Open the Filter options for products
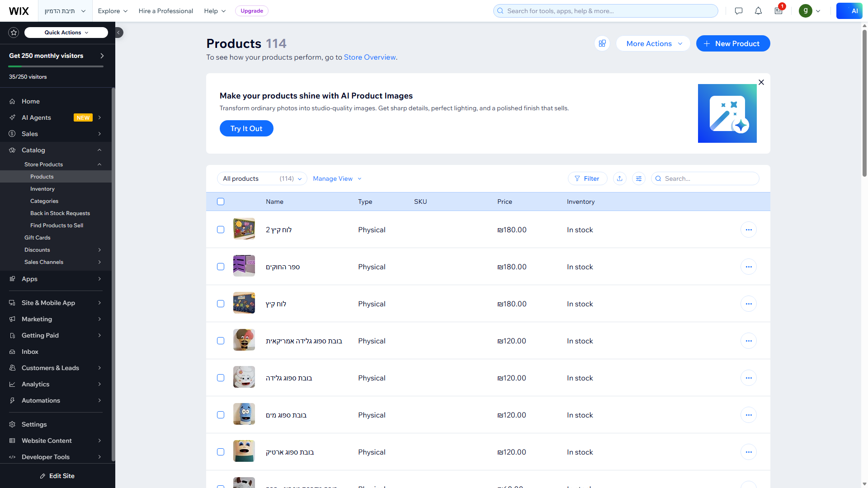This screenshot has width=868, height=488. click(x=587, y=178)
